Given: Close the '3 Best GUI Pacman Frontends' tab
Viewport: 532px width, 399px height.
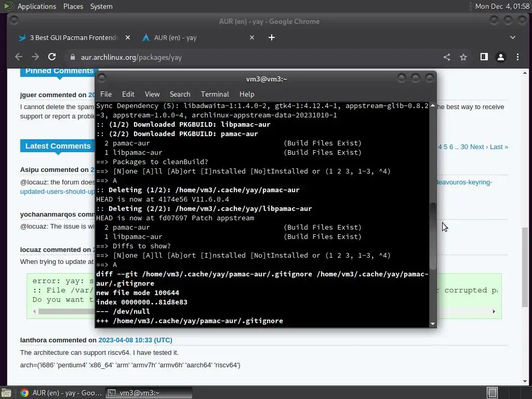Looking at the screenshot, I should point(128,37).
